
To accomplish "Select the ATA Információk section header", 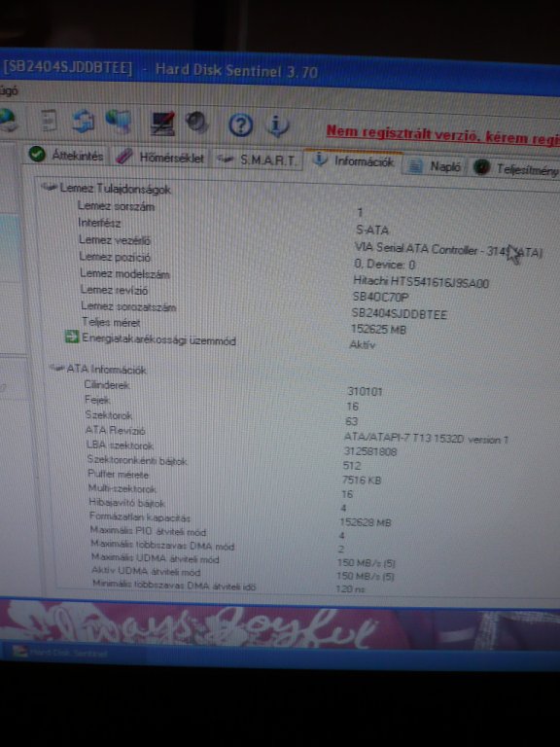I will (106, 370).
